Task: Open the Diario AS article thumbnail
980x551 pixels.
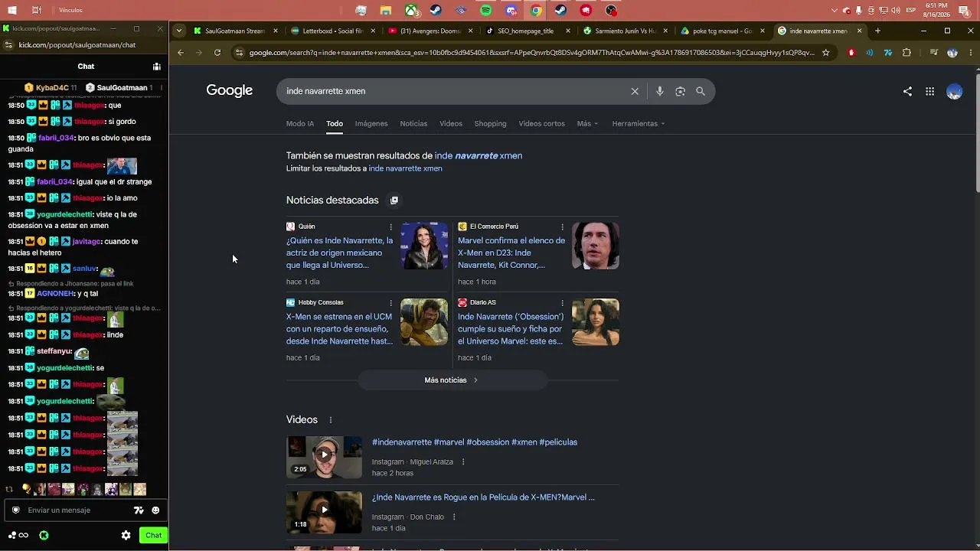Action: [596, 322]
